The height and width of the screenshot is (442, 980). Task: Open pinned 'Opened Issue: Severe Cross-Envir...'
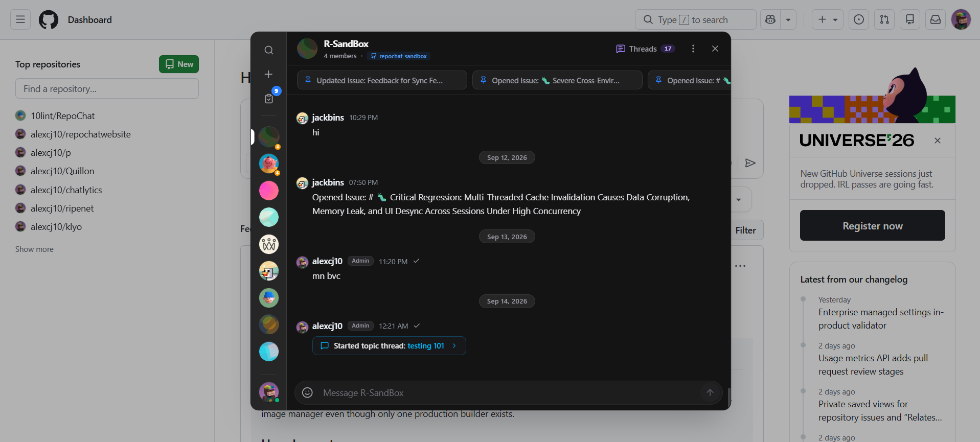(x=557, y=80)
